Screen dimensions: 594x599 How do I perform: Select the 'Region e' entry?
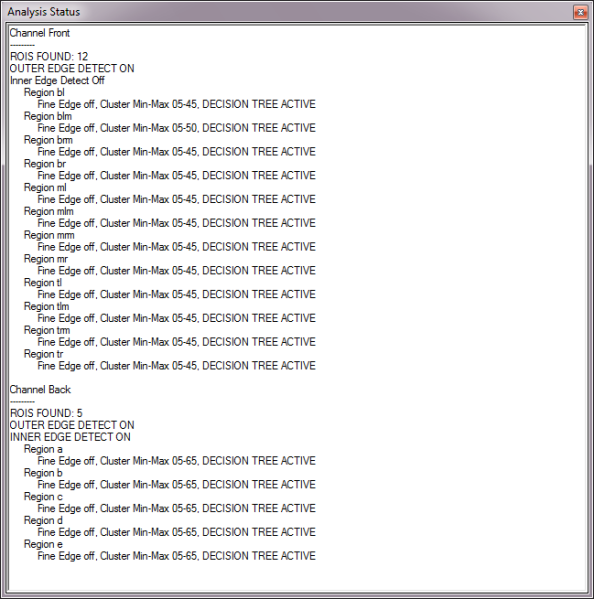[43, 544]
